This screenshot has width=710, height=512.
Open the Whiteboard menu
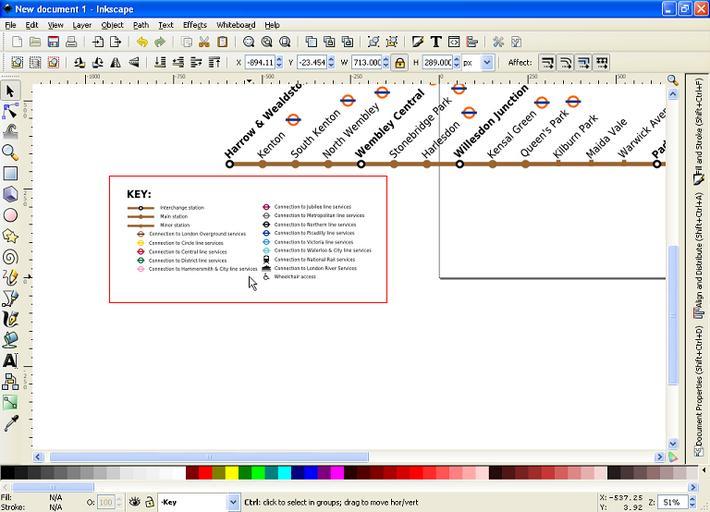(235, 25)
